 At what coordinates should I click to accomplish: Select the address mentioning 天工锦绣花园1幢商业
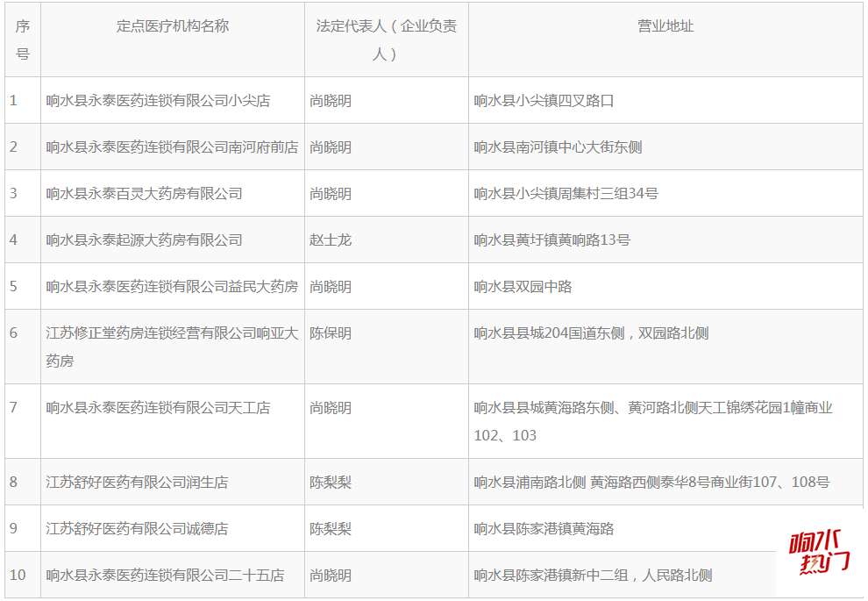point(653,421)
